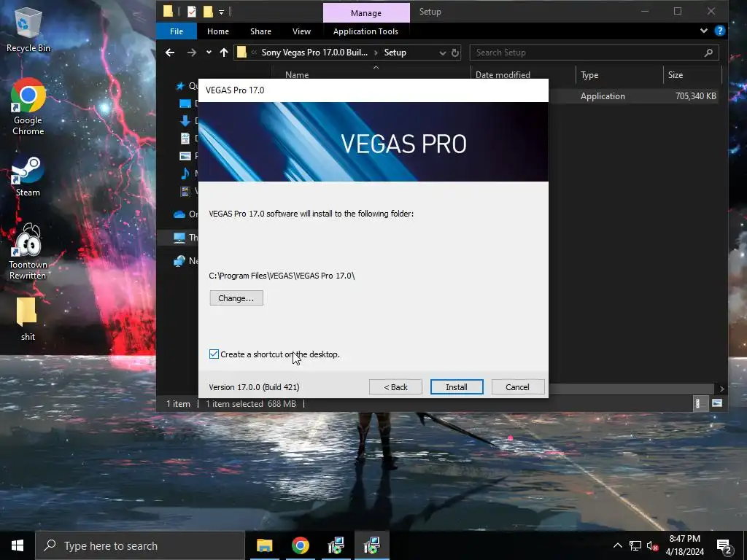
Task: Select Sony Vegas Pro 17.0.0 breadcrumb segment
Action: pyautogui.click(x=314, y=52)
